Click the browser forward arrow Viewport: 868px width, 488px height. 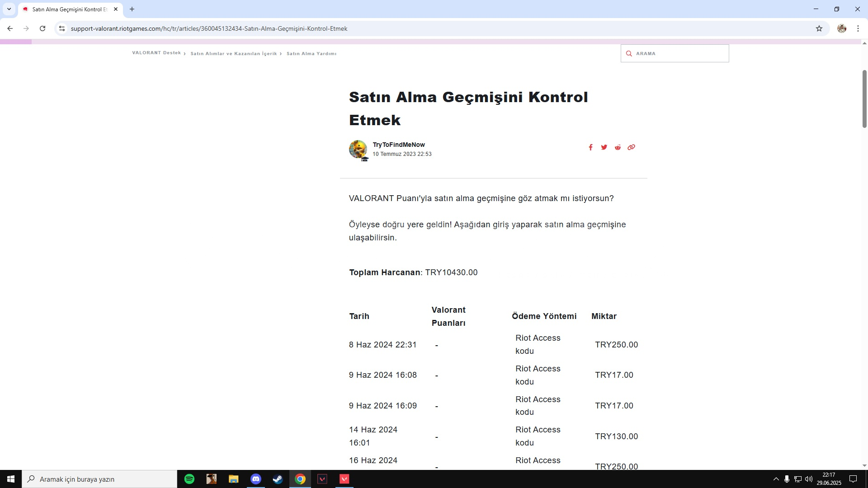[x=26, y=28]
